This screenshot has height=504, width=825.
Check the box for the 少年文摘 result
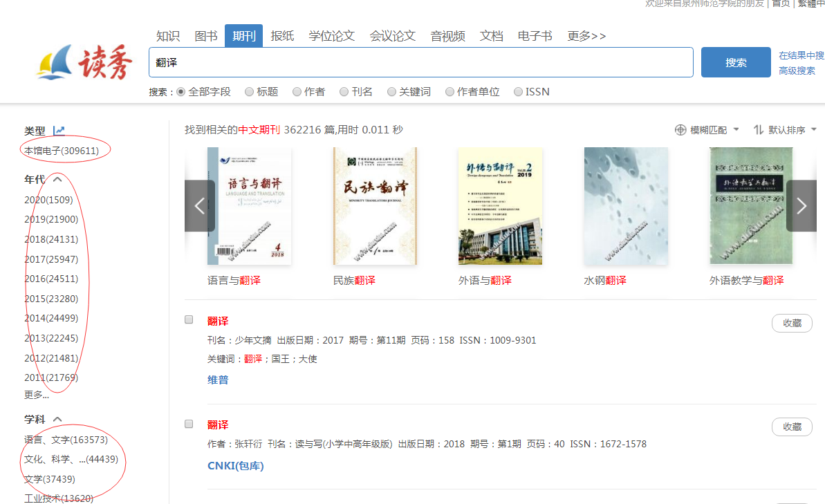[x=189, y=320]
